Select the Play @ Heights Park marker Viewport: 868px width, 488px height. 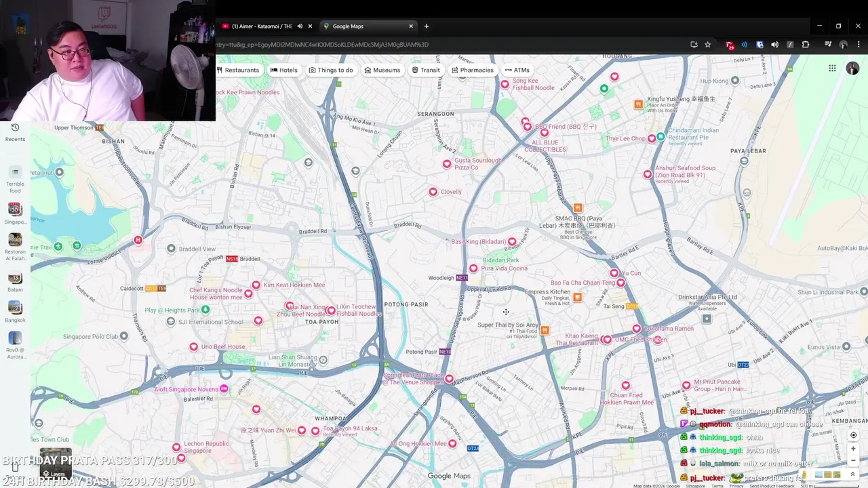click(205, 310)
